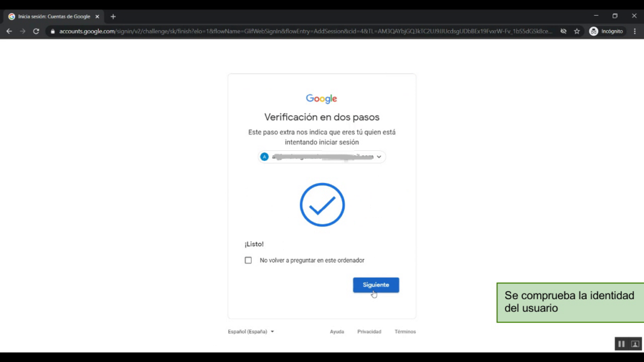Click the Google logo
This screenshot has width=644, height=362.
click(321, 99)
